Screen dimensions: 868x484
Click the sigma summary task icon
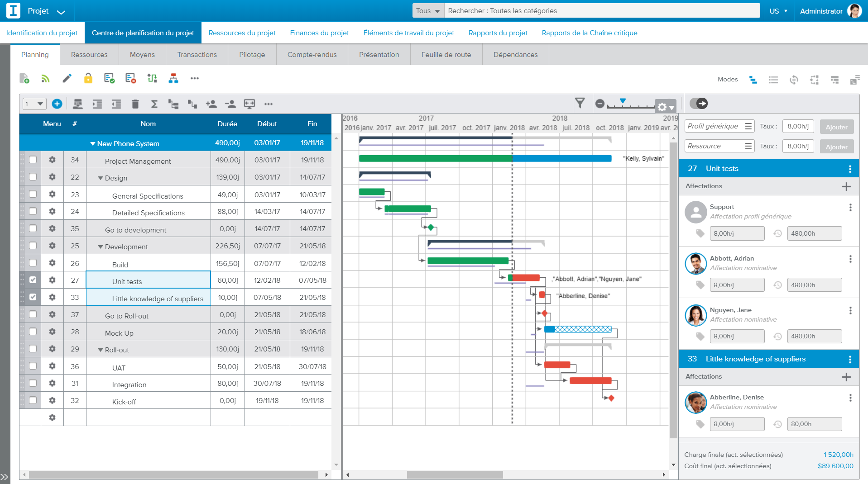tap(154, 104)
